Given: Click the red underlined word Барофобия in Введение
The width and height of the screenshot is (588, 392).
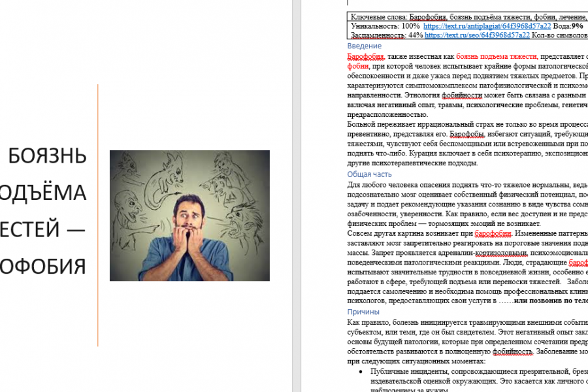Looking at the screenshot, I should coord(366,56).
